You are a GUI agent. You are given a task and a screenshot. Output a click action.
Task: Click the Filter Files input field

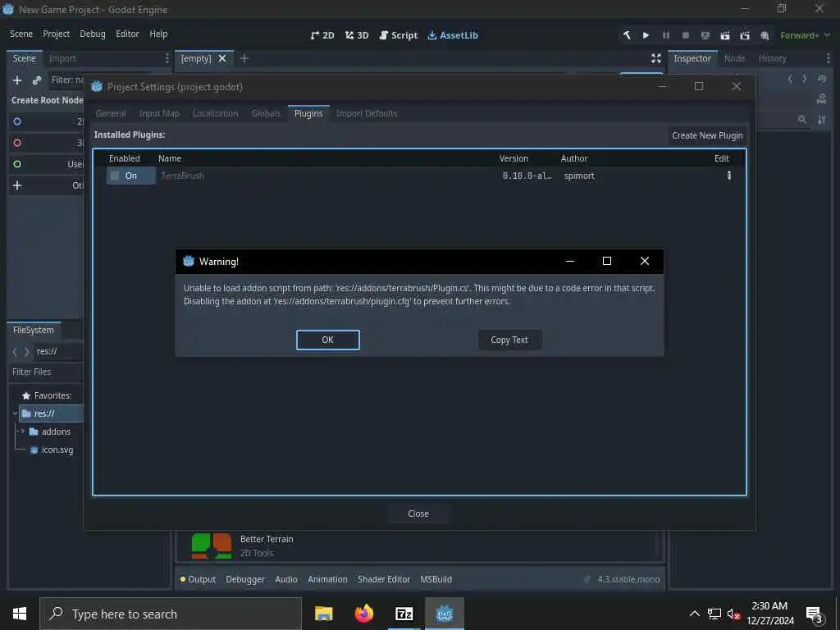coord(47,372)
